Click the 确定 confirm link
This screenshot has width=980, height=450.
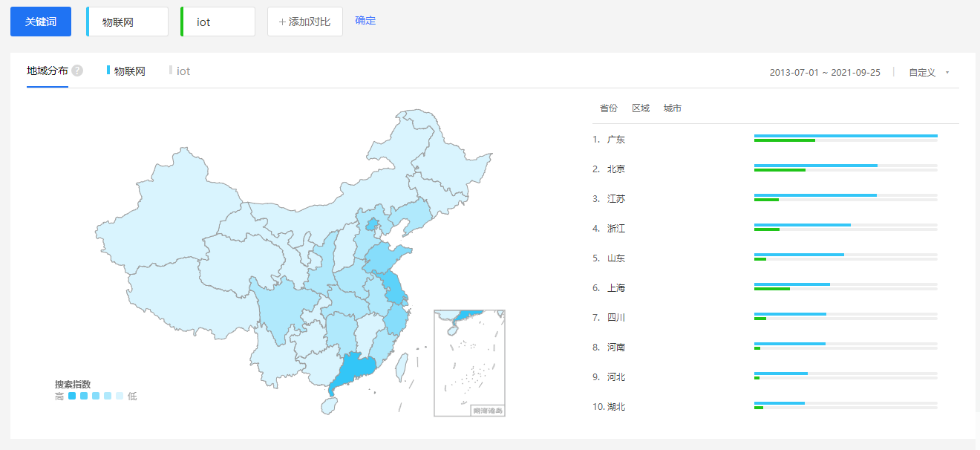[365, 21]
